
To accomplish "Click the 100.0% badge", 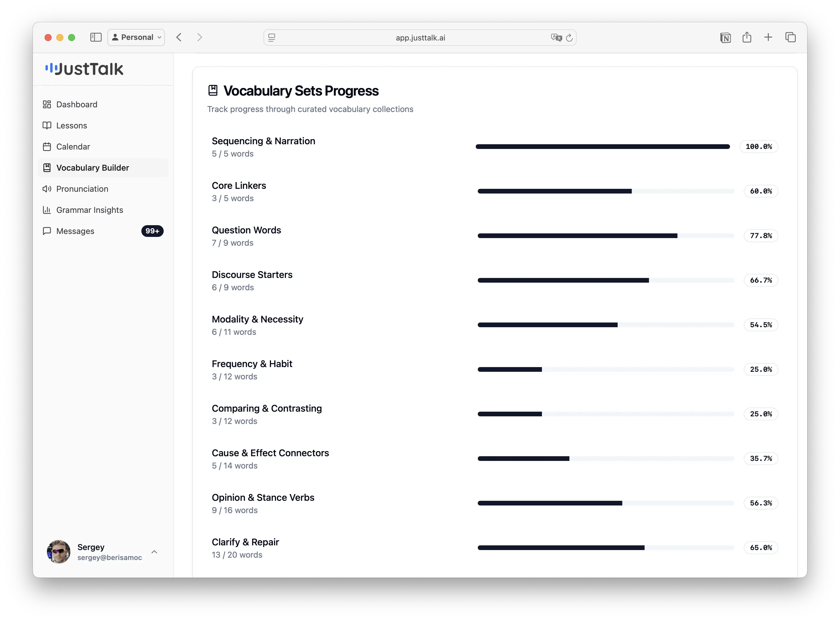I will (x=758, y=147).
